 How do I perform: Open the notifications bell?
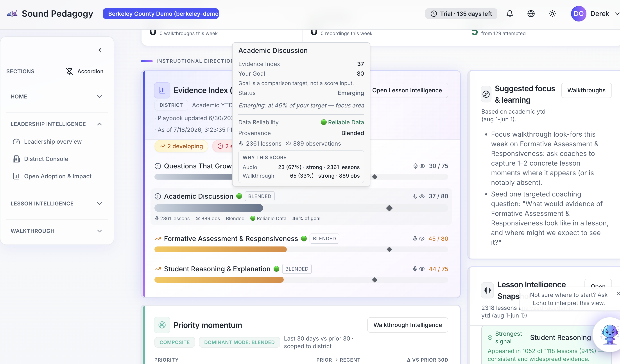(509, 14)
